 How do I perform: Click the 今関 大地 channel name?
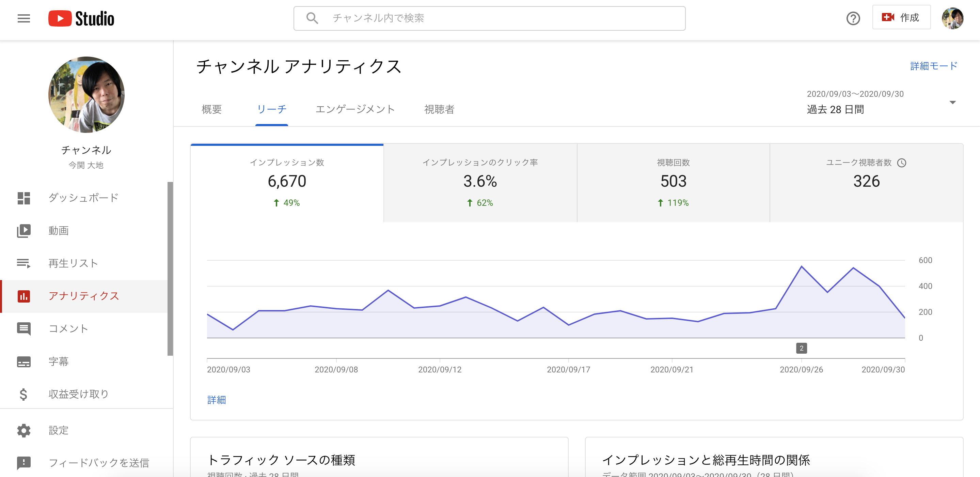tap(86, 165)
